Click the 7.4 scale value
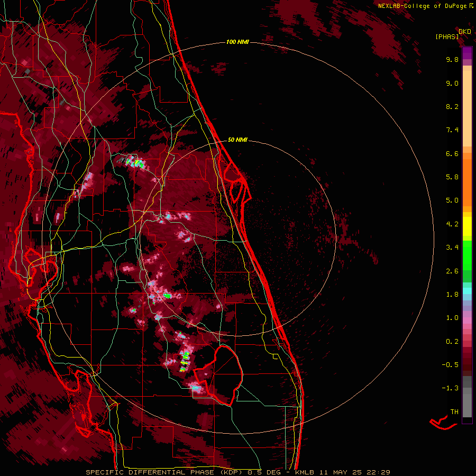476x476 pixels. (x=452, y=130)
